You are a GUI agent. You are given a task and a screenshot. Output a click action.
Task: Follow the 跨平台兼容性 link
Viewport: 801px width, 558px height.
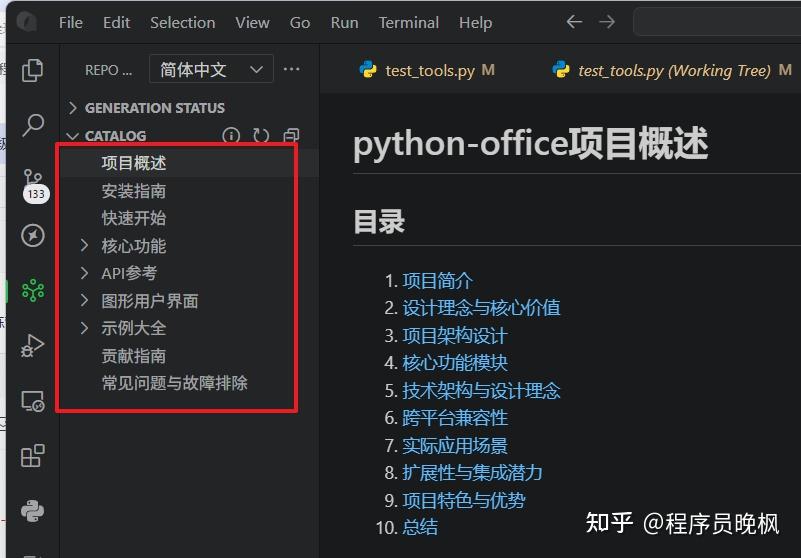click(455, 417)
